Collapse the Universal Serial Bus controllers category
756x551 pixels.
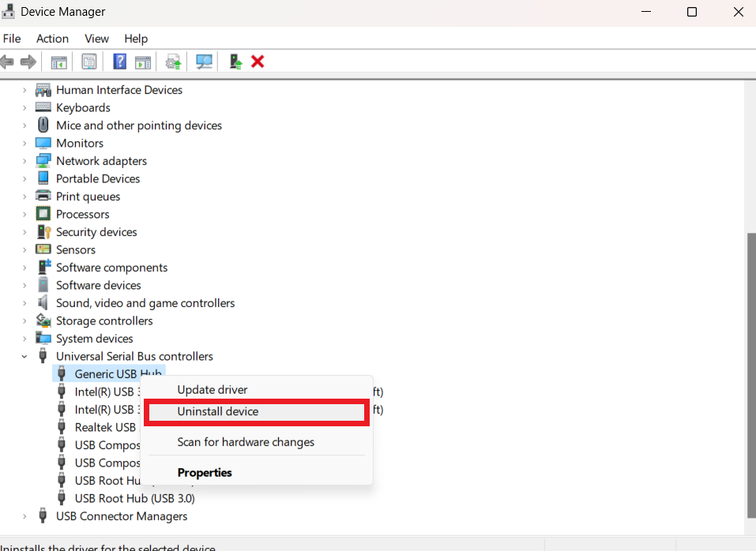24,356
